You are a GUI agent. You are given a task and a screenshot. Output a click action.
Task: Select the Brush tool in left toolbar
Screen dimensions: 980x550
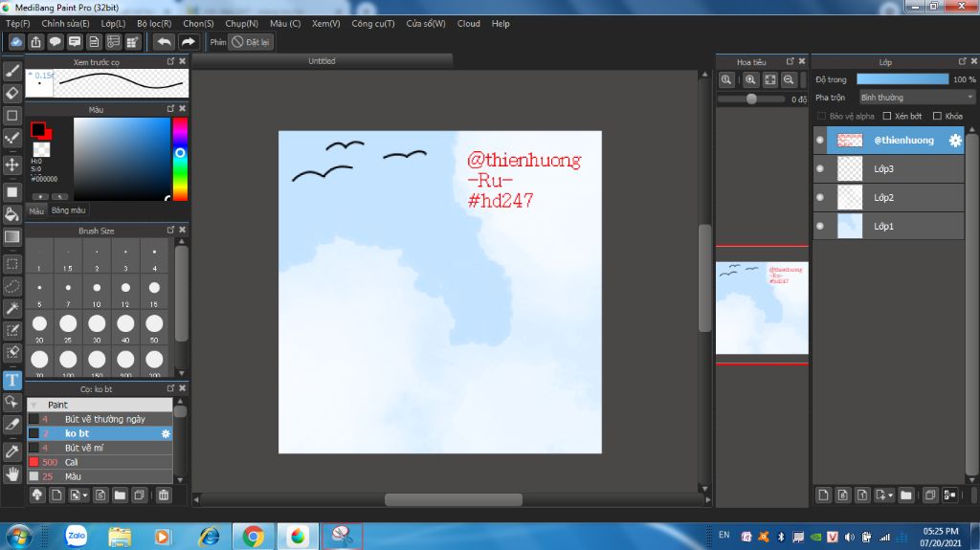(x=11, y=71)
